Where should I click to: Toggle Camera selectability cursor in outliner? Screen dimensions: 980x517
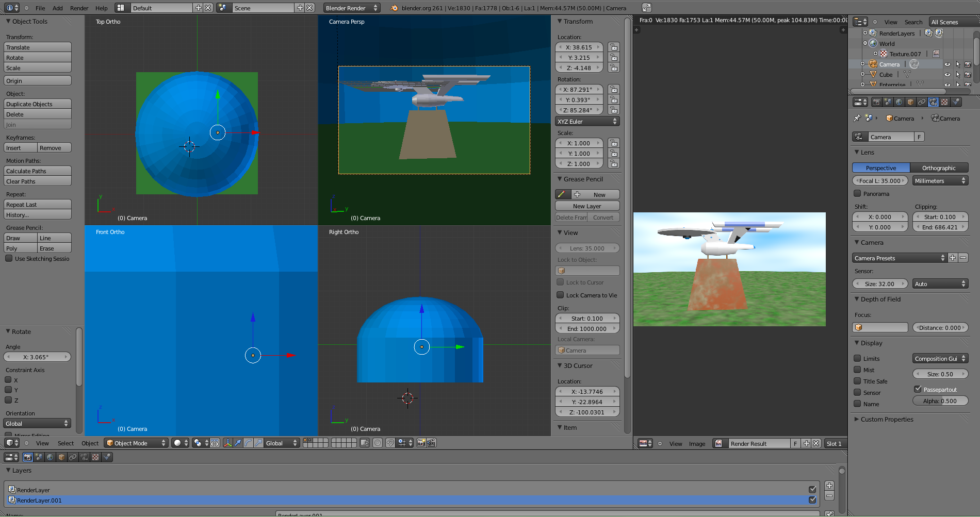[x=958, y=64]
